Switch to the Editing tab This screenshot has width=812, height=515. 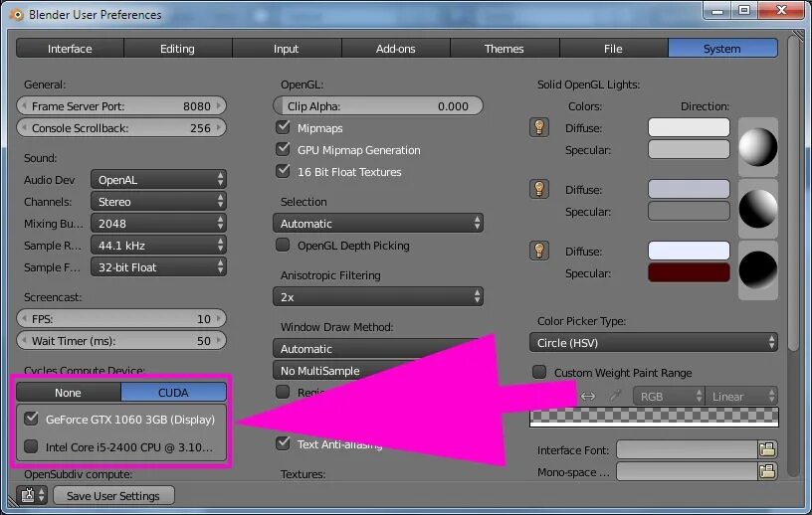(x=177, y=48)
